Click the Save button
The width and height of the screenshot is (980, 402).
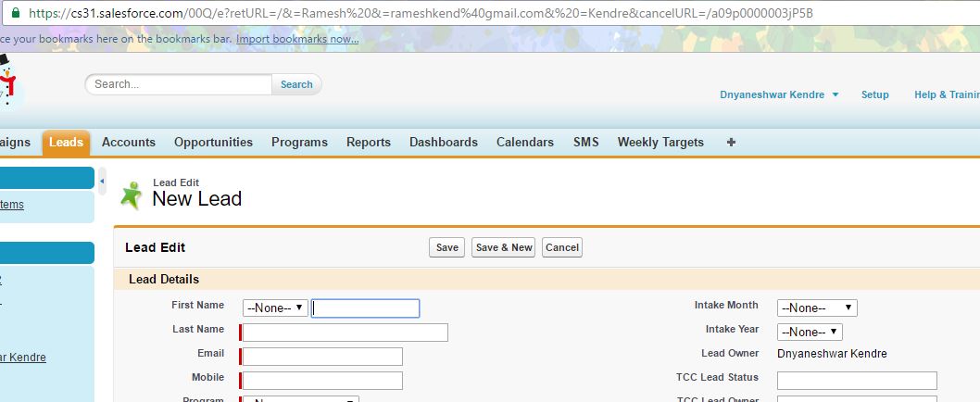(x=446, y=247)
